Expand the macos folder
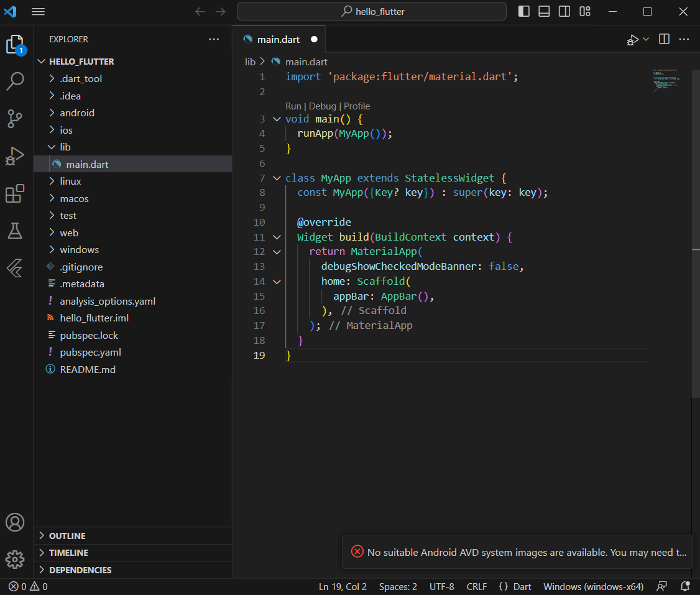Image resolution: width=700 pixels, height=595 pixels. [132, 198]
